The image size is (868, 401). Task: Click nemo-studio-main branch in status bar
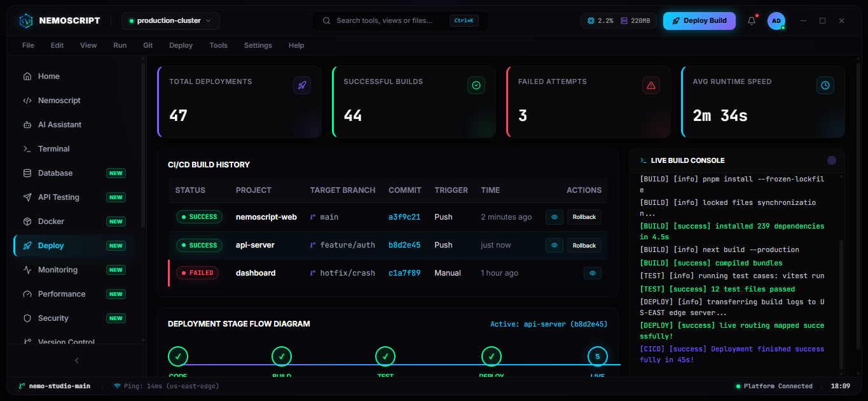55,386
